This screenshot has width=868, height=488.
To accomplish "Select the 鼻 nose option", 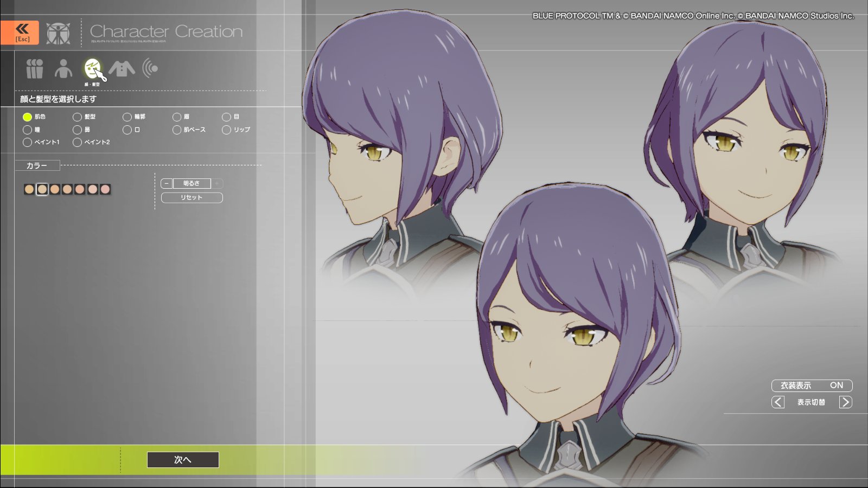I will 81,130.
